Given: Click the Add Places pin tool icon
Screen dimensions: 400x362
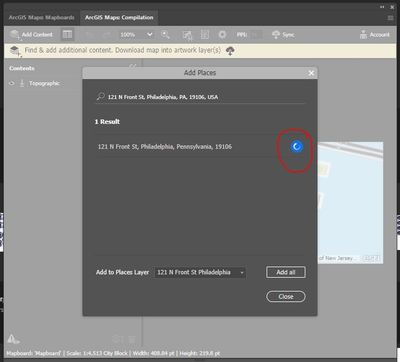Looking at the screenshot, I should (187, 35).
